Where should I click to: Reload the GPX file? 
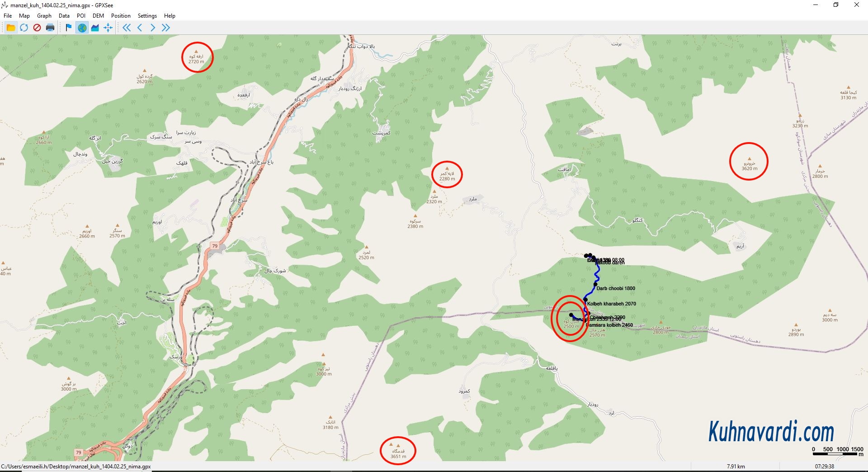point(24,28)
